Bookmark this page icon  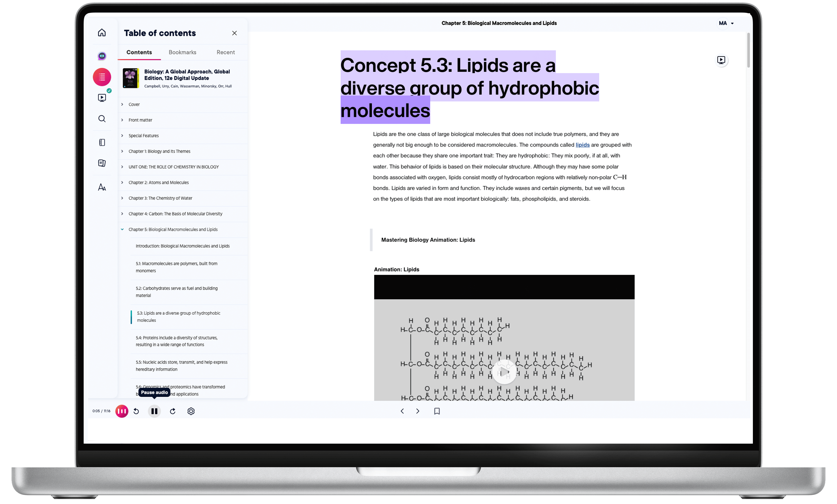coord(437,411)
